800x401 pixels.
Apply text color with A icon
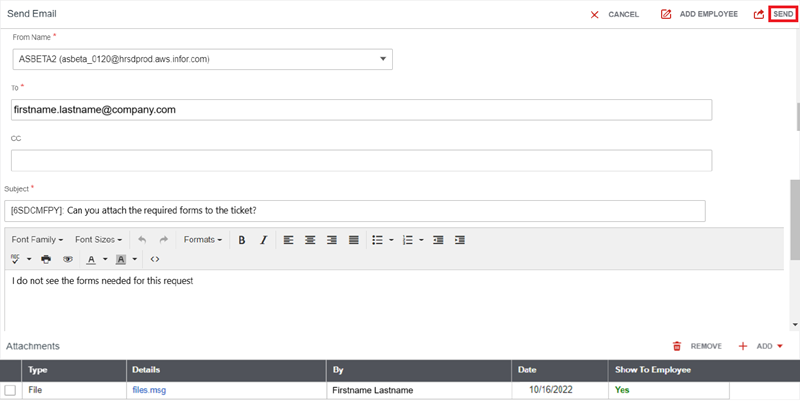[x=91, y=260]
